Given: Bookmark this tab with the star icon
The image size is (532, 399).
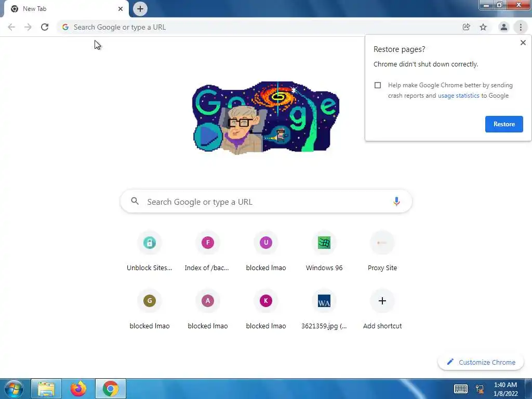Looking at the screenshot, I should [483, 27].
